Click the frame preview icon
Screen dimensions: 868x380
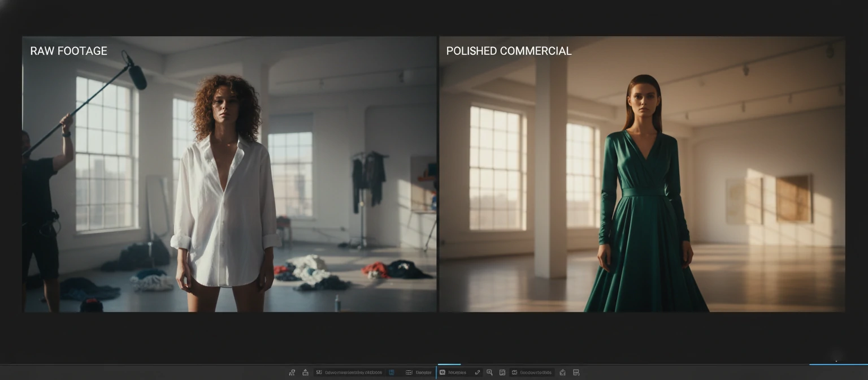click(x=502, y=372)
